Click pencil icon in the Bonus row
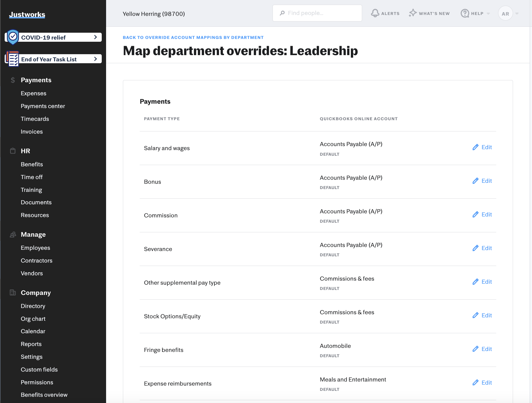Image resolution: width=532 pixels, height=403 pixels. (475, 181)
